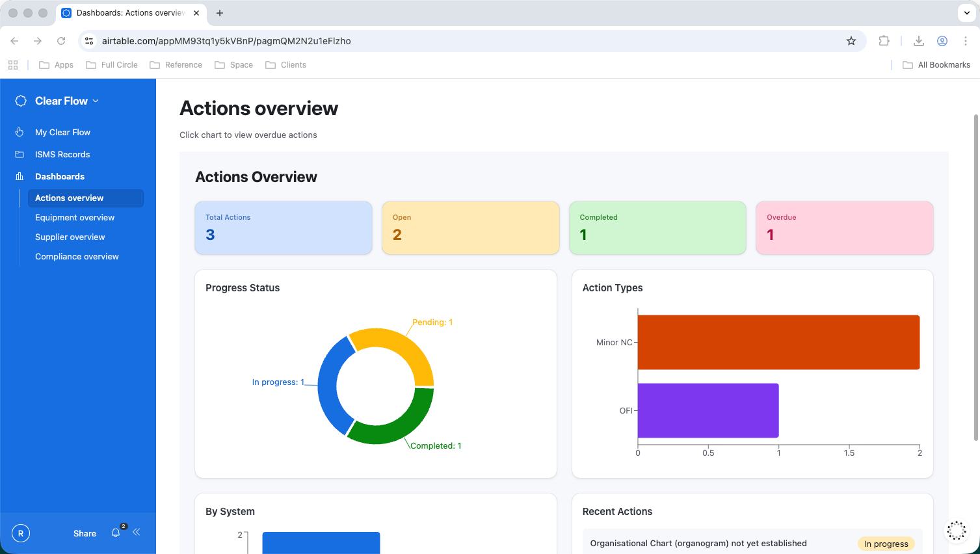Open the All Bookmarks folder
Image resolution: width=980 pixels, height=554 pixels.
(936, 65)
